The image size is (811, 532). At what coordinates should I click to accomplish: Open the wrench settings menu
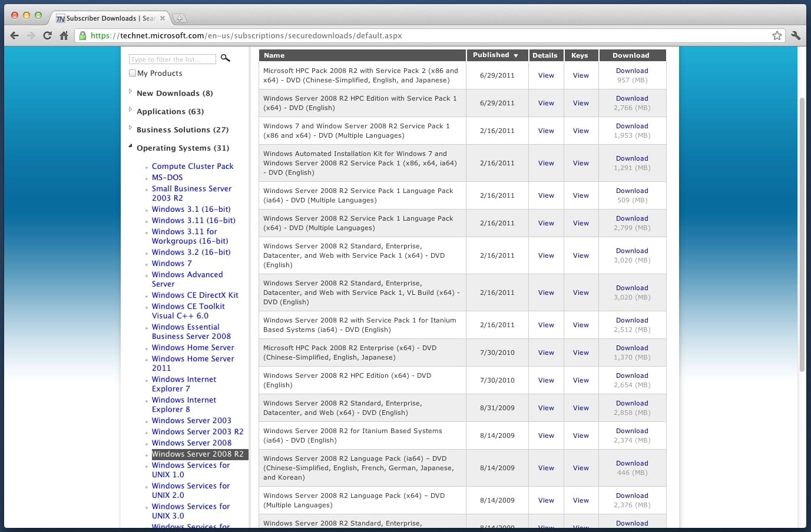coord(796,35)
